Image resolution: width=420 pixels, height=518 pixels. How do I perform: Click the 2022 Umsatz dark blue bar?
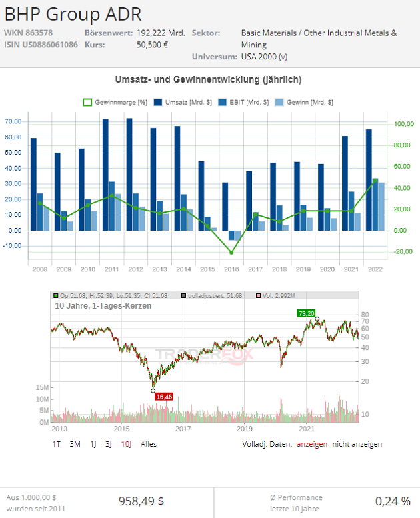tap(369, 180)
